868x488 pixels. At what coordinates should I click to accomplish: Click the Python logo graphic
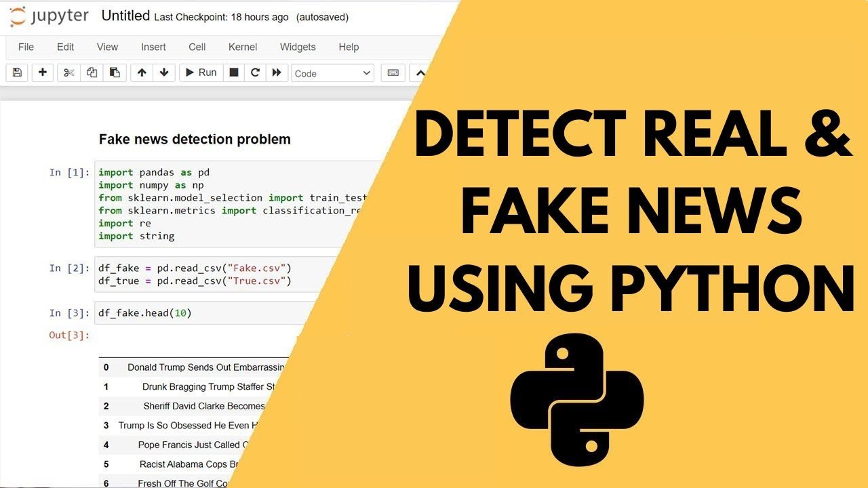tap(576, 400)
